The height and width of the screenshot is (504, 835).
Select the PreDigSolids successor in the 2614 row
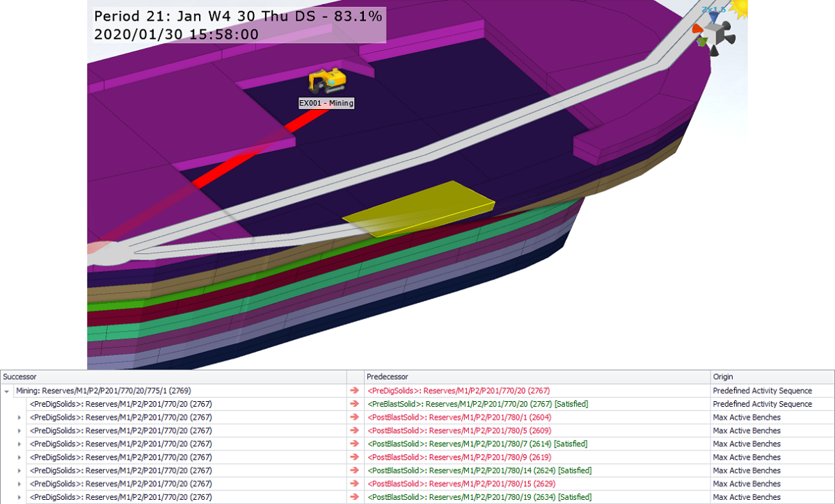tap(120, 444)
